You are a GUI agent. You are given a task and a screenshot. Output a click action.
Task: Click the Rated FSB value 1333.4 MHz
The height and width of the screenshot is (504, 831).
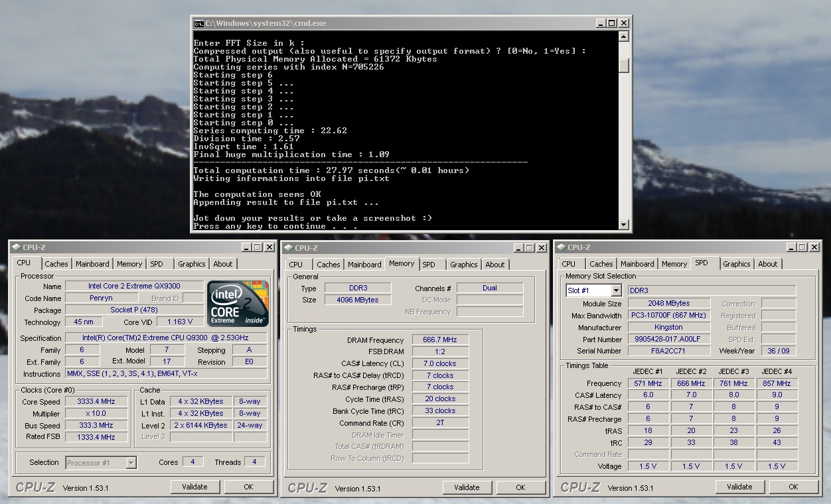click(x=96, y=438)
